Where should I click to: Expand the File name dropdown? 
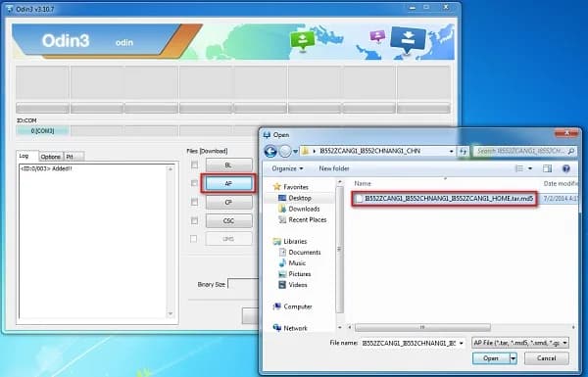pos(461,343)
